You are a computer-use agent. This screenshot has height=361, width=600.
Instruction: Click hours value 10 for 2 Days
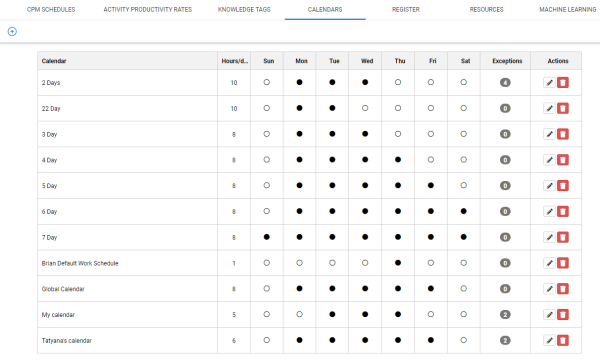click(x=234, y=83)
